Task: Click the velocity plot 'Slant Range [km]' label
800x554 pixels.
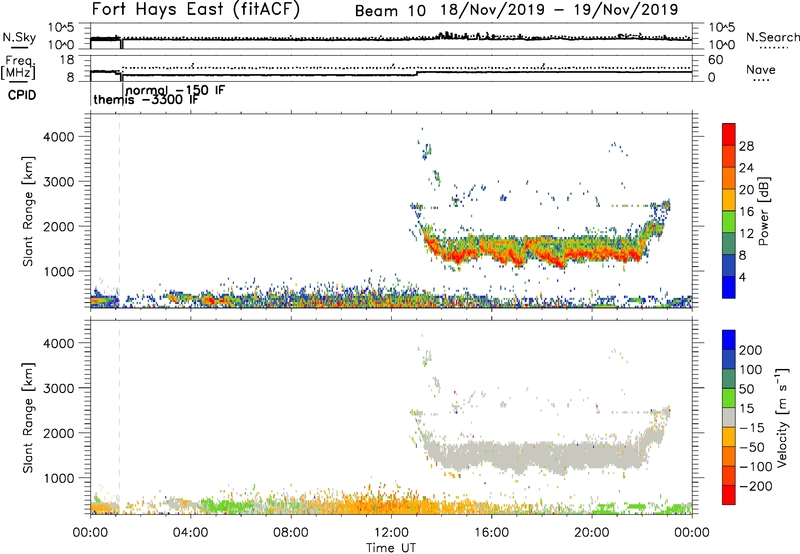Action: (x=28, y=417)
